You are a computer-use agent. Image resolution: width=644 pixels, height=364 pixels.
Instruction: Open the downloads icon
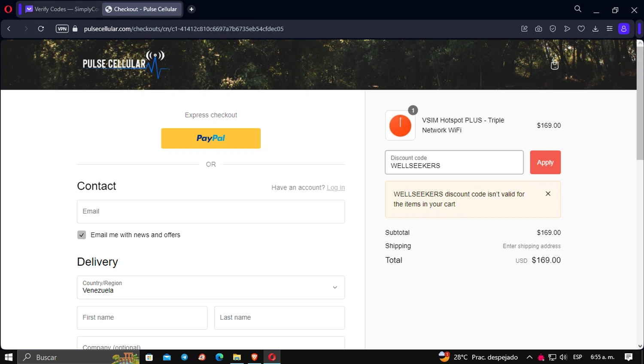tap(595, 29)
